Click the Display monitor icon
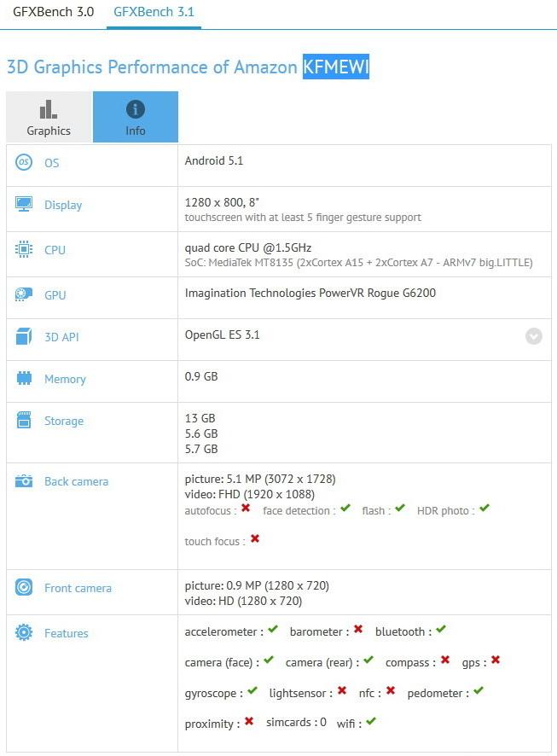This screenshot has width=557, height=756. click(x=24, y=204)
